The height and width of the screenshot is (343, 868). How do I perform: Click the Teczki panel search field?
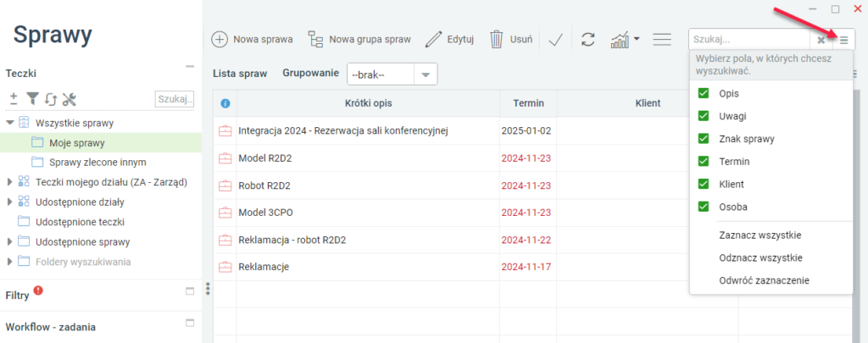tap(175, 100)
